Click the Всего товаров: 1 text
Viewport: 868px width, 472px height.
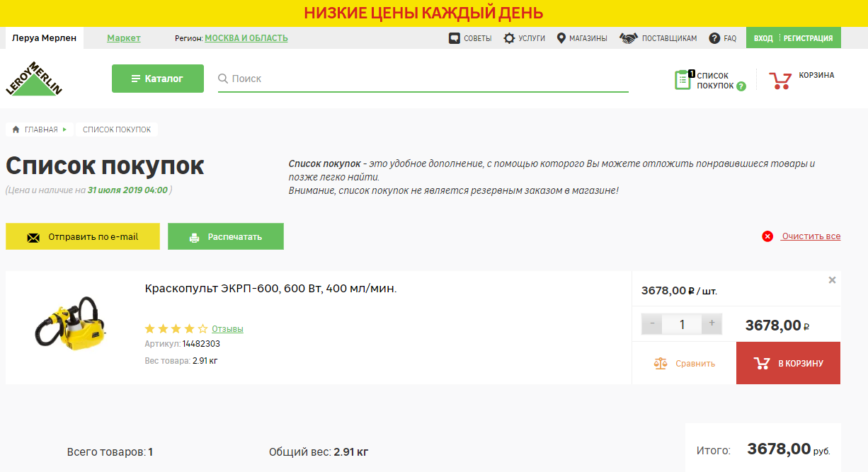(x=110, y=452)
